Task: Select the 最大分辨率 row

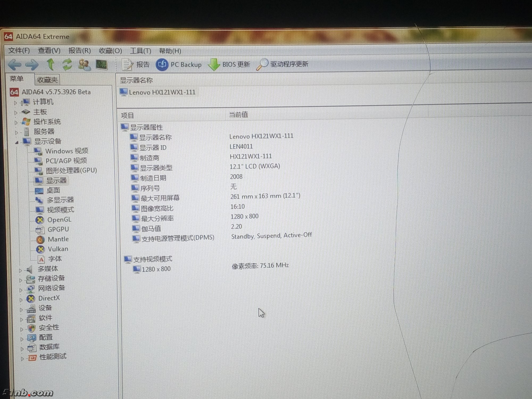Action: (195, 218)
